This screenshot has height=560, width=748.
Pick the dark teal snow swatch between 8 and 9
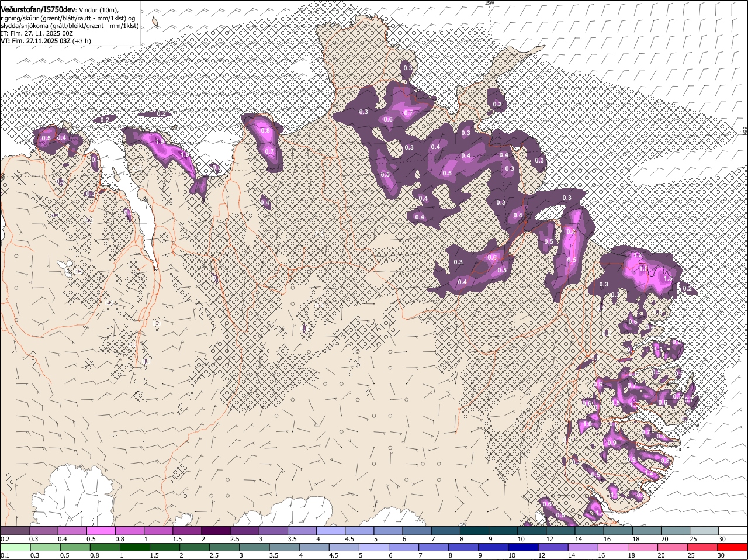475,531
